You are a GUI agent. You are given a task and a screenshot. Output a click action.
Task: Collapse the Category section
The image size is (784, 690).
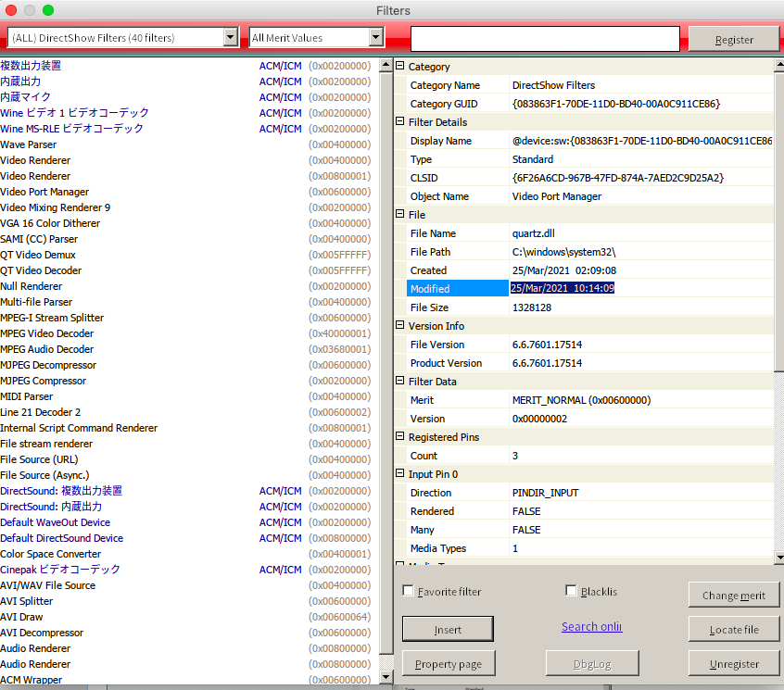pos(400,67)
